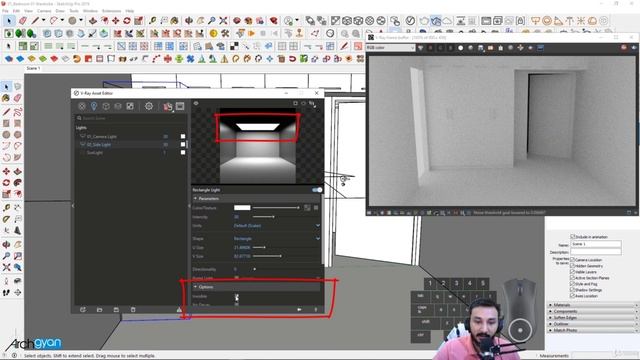
Task: Toggle 01_Camera Light enable box
Action: 183,136
